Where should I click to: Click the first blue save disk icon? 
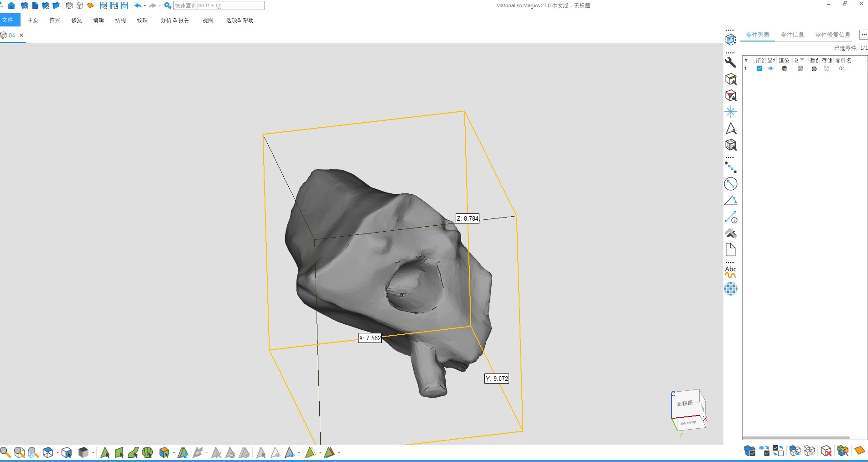coord(104,5)
